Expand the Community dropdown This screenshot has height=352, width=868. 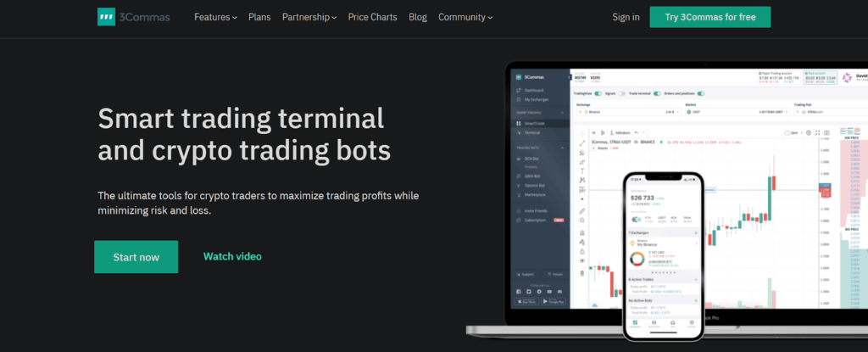[x=465, y=17]
